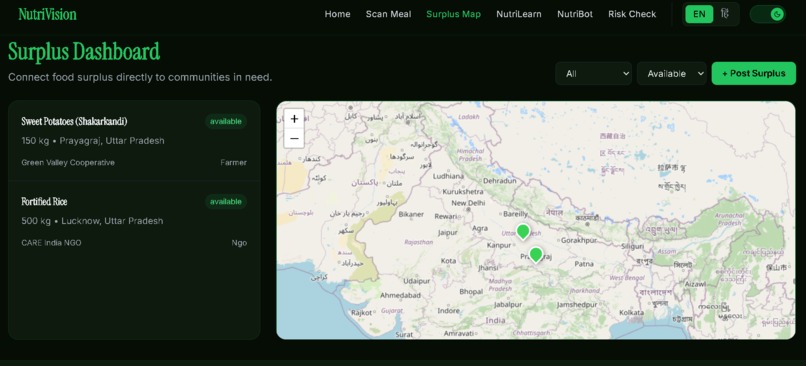Click the Prayagraj map marker
The image size is (806, 366).
(536, 255)
